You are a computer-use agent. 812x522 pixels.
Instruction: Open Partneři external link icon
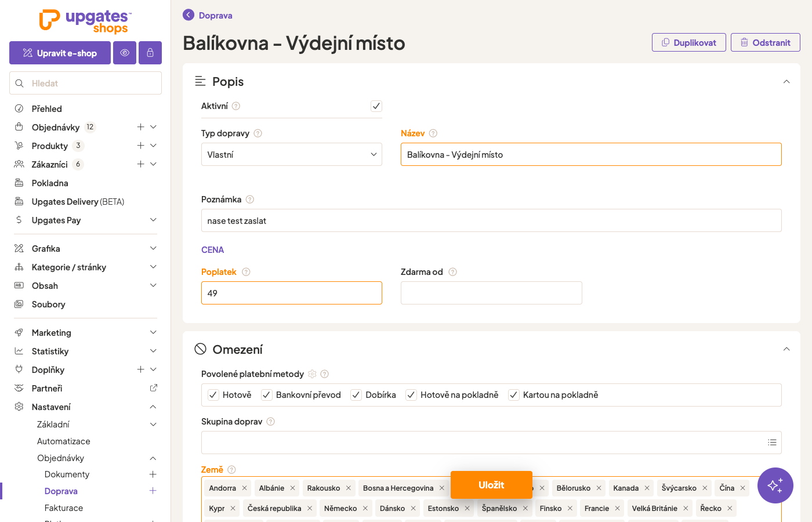point(153,388)
